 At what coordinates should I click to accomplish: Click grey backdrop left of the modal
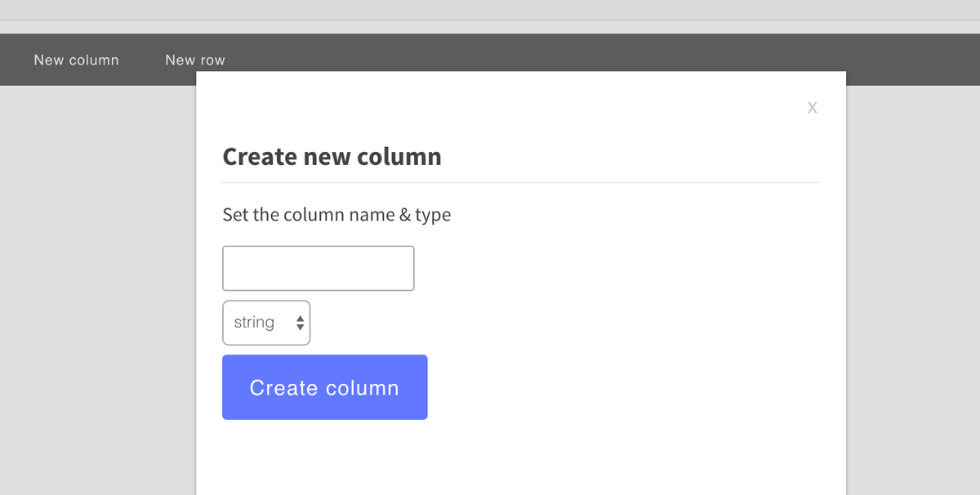(98, 286)
